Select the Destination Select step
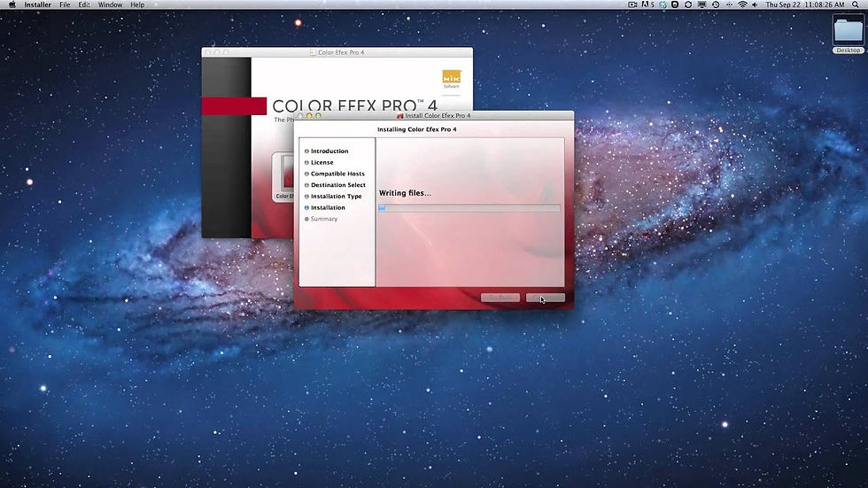The image size is (868, 488). (x=337, y=185)
